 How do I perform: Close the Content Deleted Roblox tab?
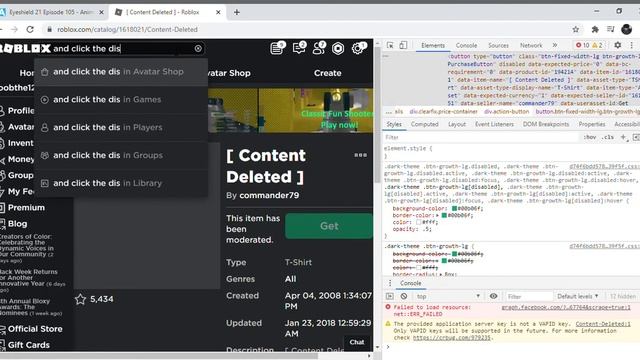pos(218,12)
